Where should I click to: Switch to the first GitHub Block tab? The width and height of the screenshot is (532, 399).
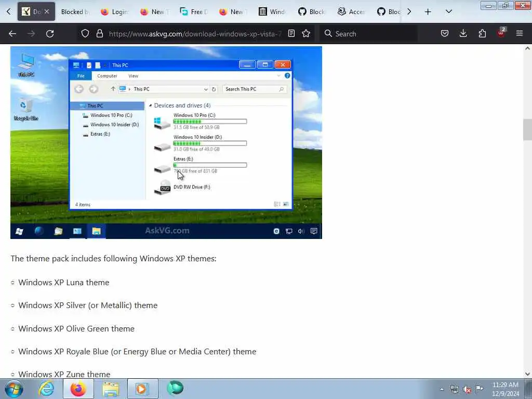coord(312,12)
